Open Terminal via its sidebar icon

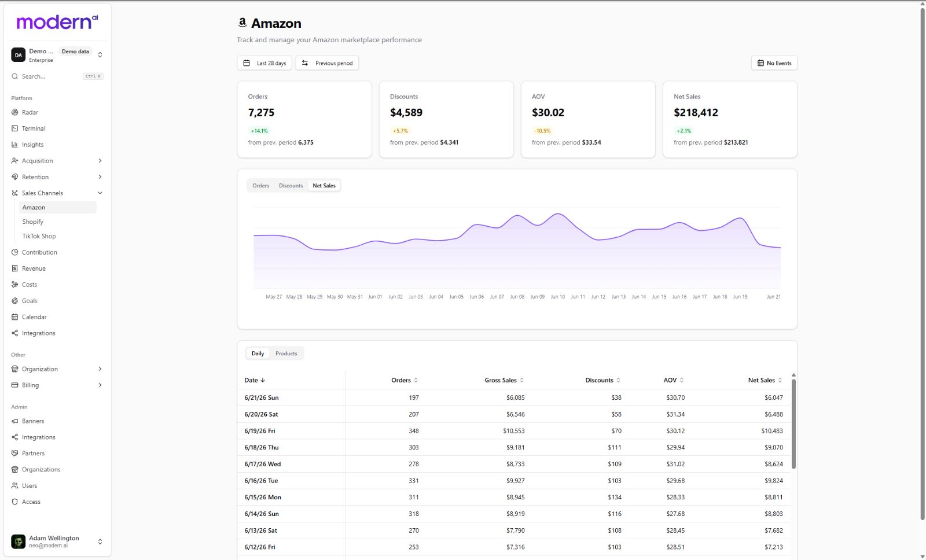pyautogui.click(x=15, y=128)
